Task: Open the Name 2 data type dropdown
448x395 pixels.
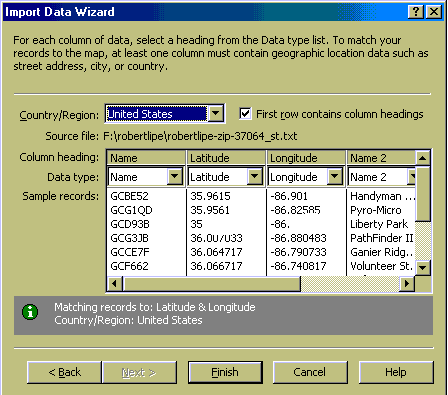Action: point(412,176)
